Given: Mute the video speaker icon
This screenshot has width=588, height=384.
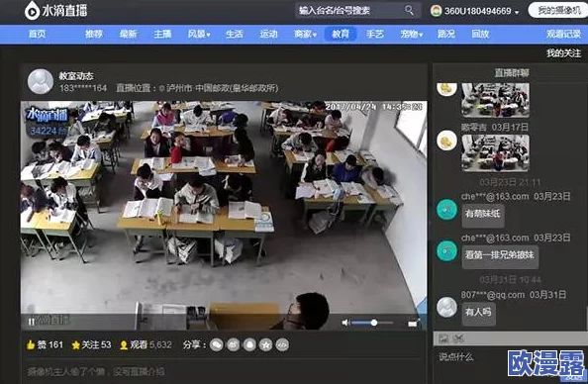Looking at the screenshot, I should 345,323.
